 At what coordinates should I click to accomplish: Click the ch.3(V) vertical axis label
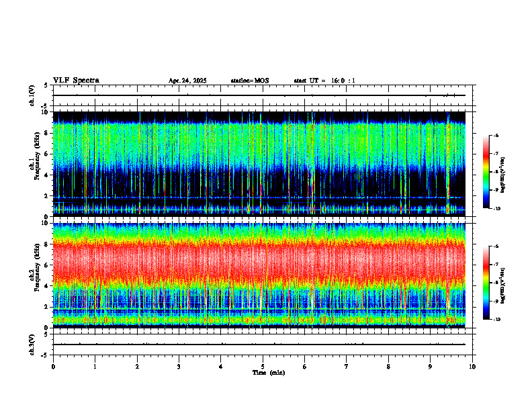(x=32, y=345)
